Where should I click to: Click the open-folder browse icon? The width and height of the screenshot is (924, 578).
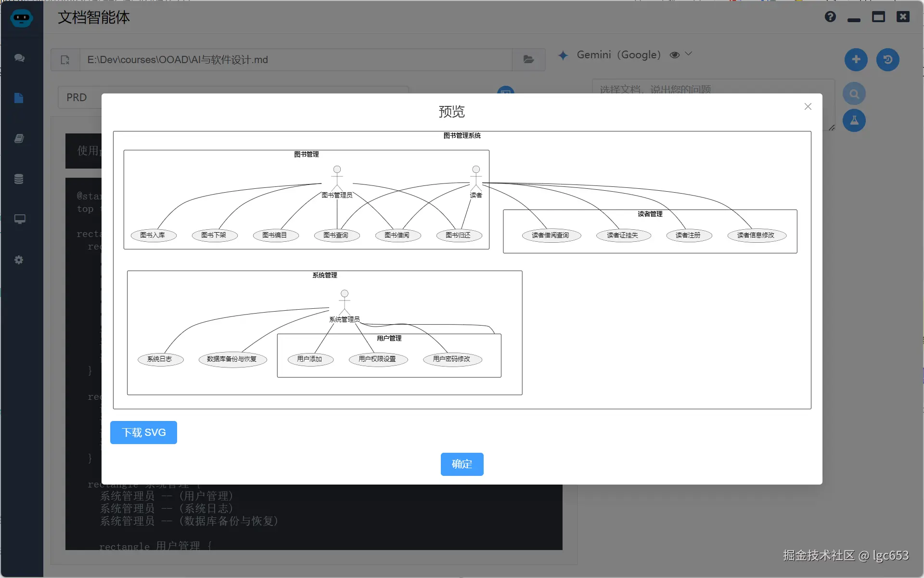pyautogui.click(x=528, y=60)
